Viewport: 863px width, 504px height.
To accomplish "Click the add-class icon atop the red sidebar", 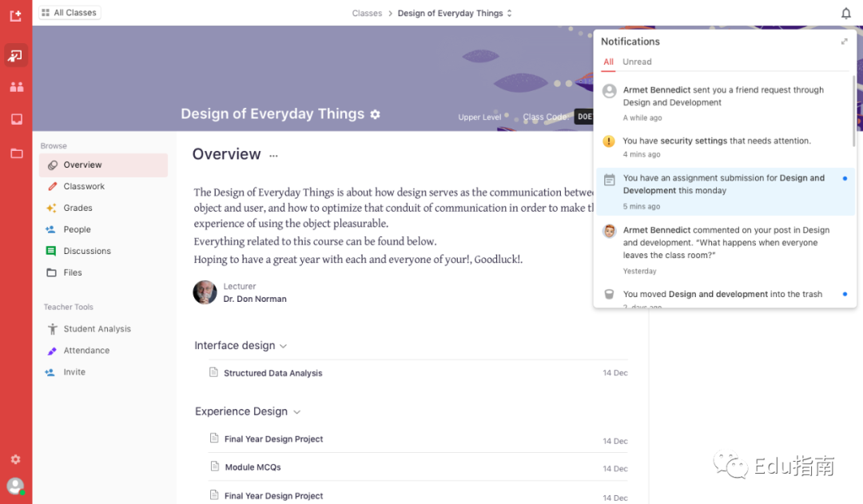I will [x=15, y=15].
